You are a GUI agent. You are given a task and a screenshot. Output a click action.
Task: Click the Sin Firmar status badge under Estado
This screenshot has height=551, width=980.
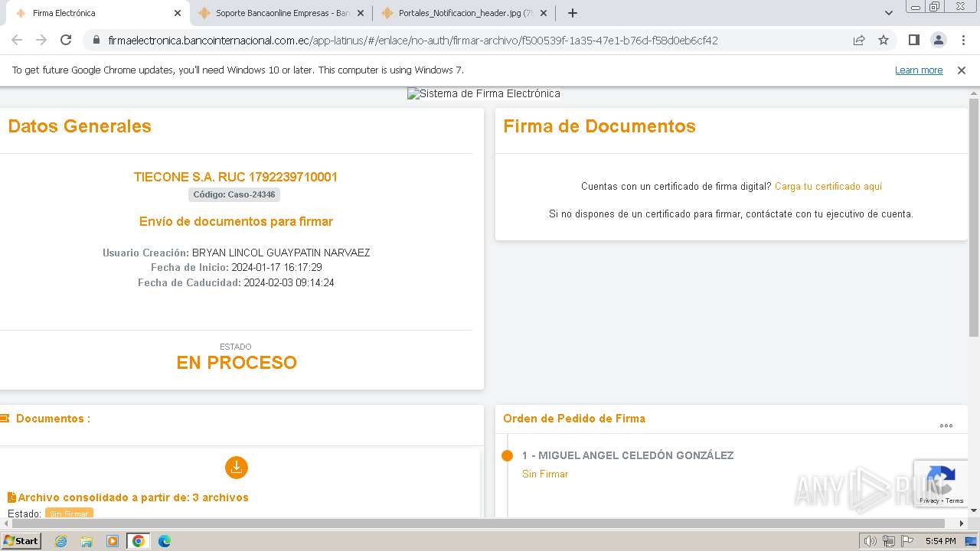[x=69, y=514]
